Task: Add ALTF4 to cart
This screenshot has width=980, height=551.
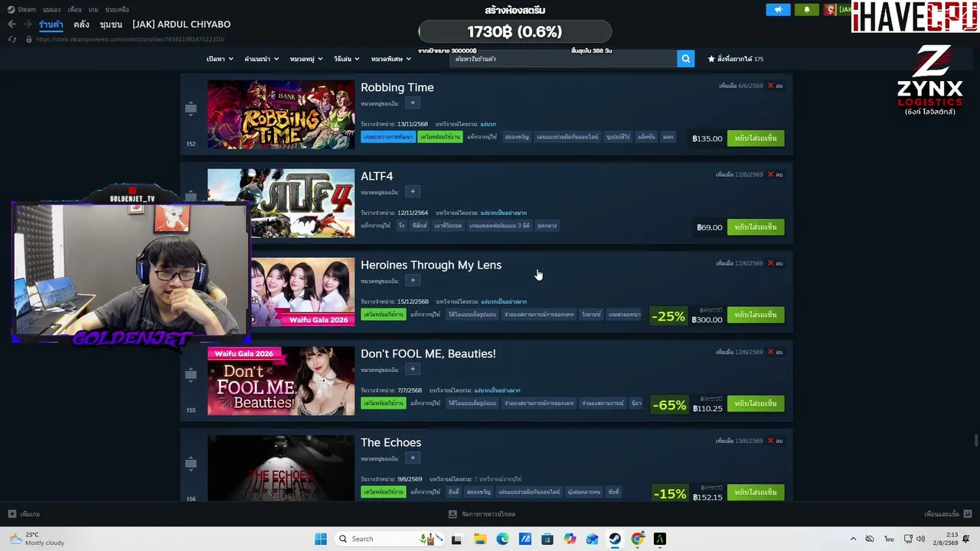Action: [756, 227]
